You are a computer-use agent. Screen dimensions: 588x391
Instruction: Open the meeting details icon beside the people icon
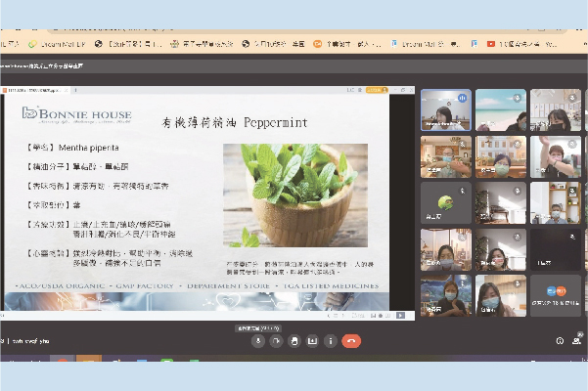tap(560, 340)
